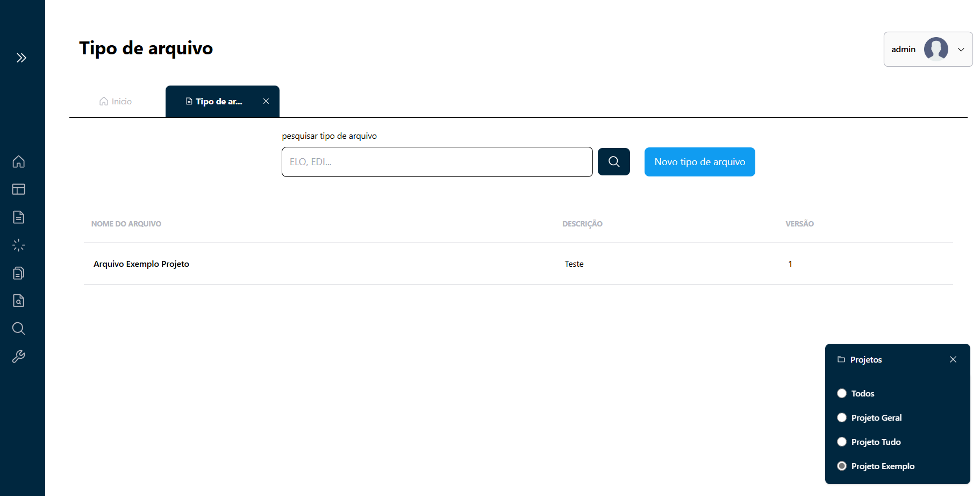Close the Projetos panel

pos(953,359)
